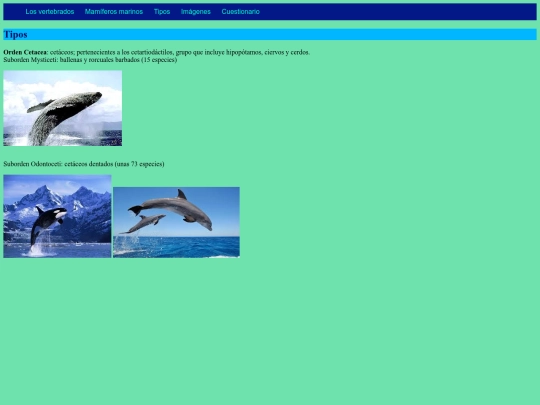Go to Mamíferos marinos page
The image size is (540, 405).
pyautogui.click(x=114, y=12)
